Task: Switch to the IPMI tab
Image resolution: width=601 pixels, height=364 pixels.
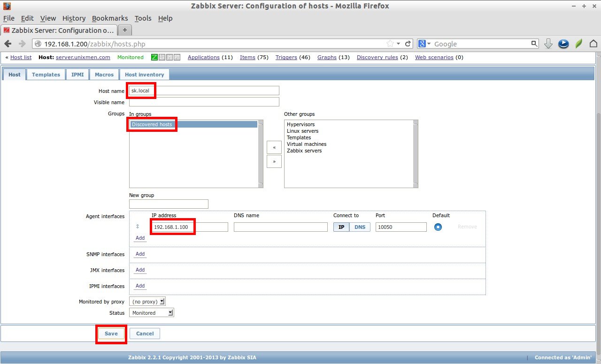Action: tap(77, 75)
